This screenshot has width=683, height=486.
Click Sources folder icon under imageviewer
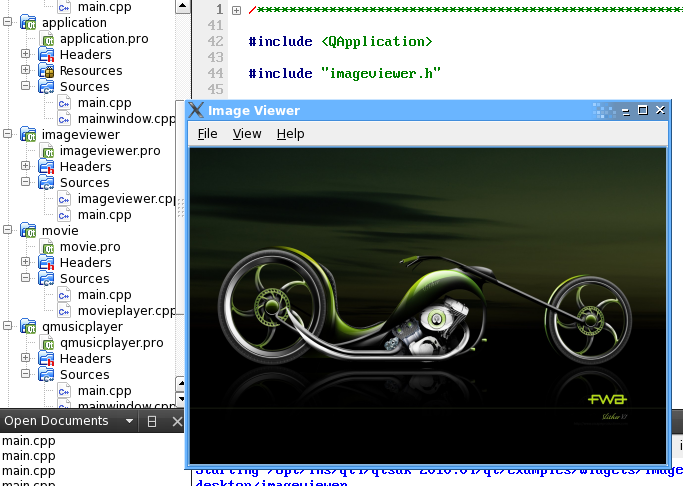coord(46,183)
